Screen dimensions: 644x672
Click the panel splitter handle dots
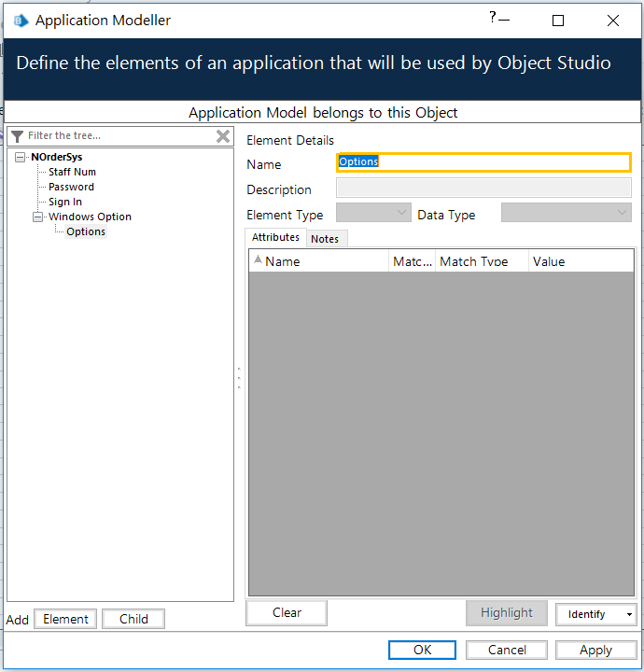tap(239, 378)
